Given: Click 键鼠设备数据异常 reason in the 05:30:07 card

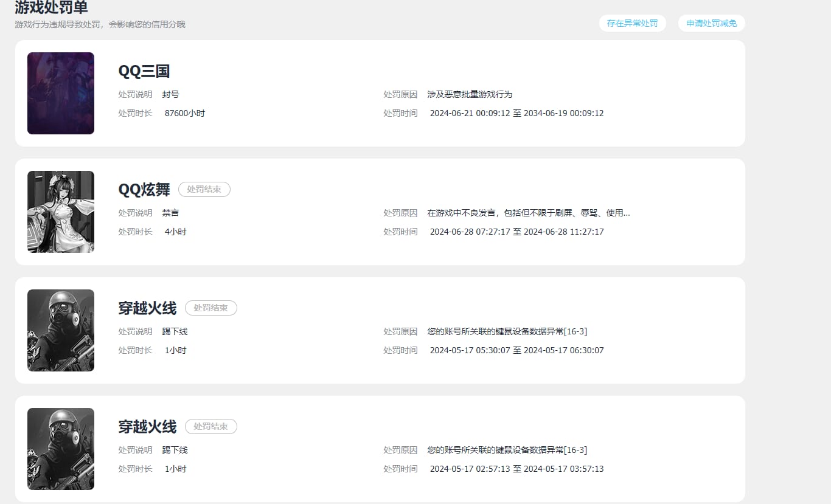Looking at the screenshot, I should pos(507,332).
